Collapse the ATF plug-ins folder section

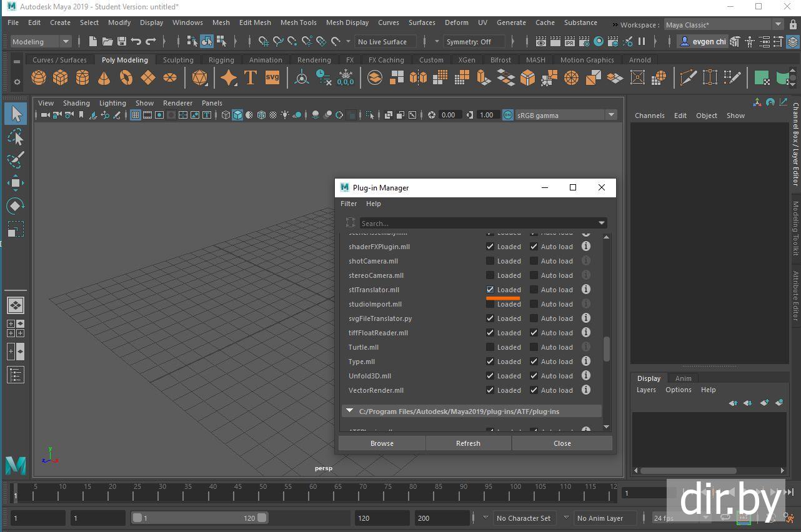coord(350,411)
